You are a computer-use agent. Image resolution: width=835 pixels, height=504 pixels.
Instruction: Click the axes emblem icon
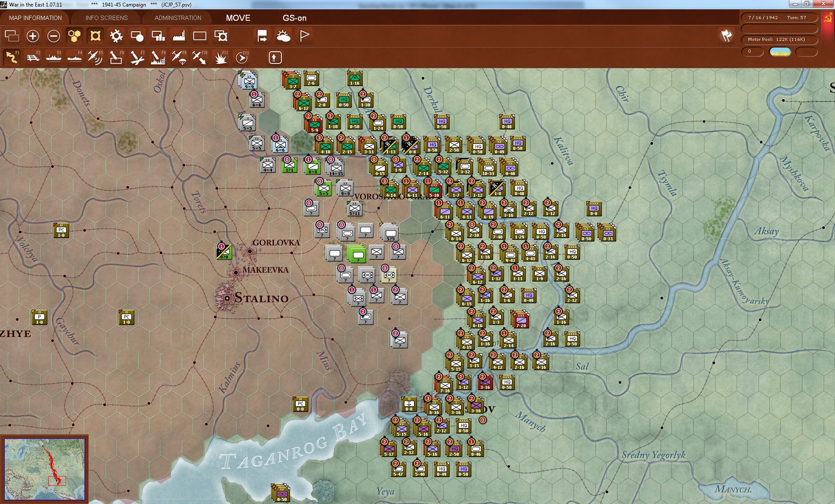click(726, 36)
